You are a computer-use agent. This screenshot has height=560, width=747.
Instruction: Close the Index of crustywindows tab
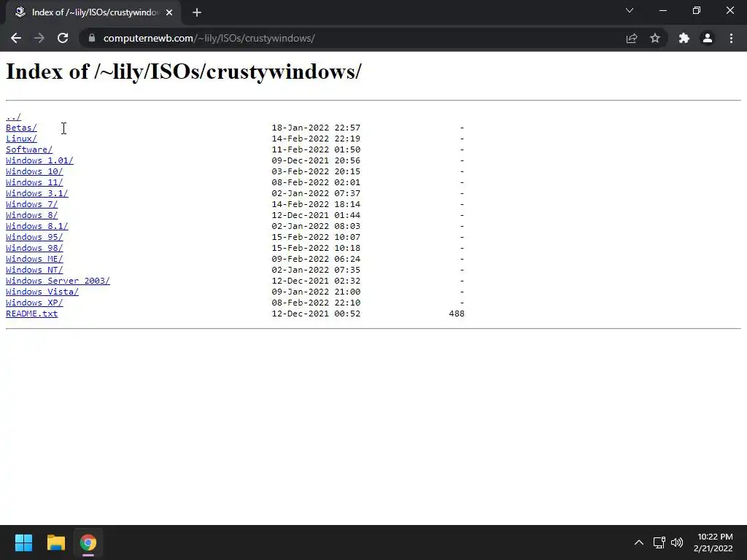coord(169,12)
